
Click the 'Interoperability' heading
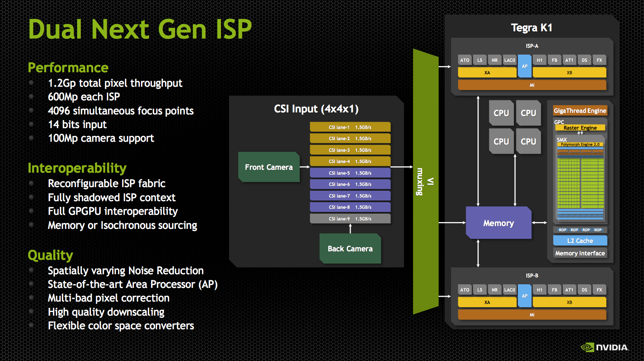point(77,168)
